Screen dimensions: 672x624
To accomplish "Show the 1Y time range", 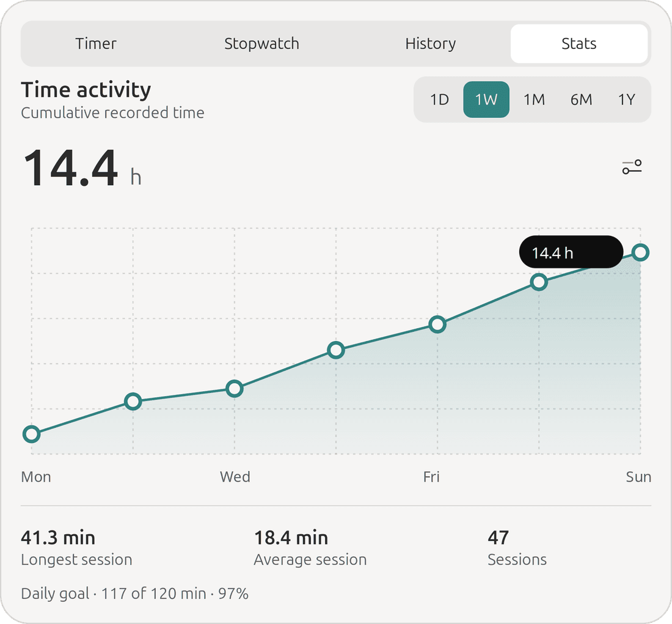I will click(x=626, y=100).
